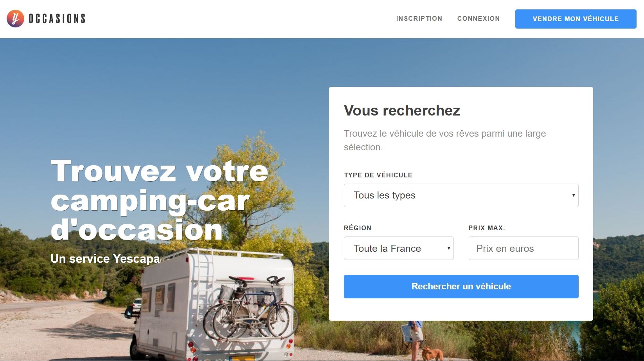Viewport: 644px width, 361px height.
Task: Open the Tous les types dropdown
Action: [x=461, y=195]
